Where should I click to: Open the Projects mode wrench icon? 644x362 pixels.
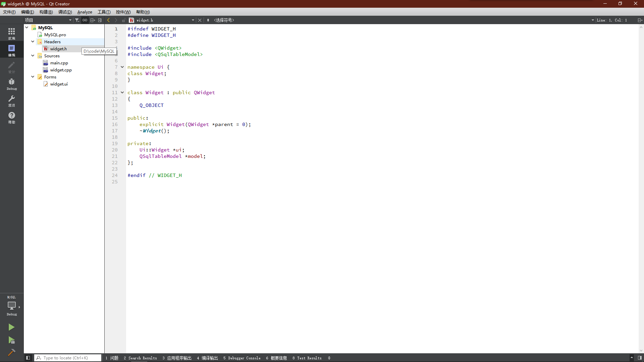click(x=12, y=100)
